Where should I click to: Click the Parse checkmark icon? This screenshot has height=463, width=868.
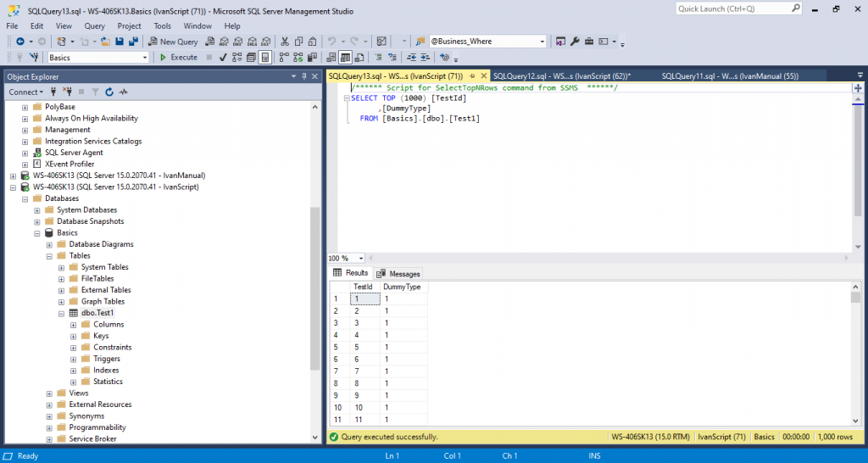pyautogui.click(x=223, y=57)
